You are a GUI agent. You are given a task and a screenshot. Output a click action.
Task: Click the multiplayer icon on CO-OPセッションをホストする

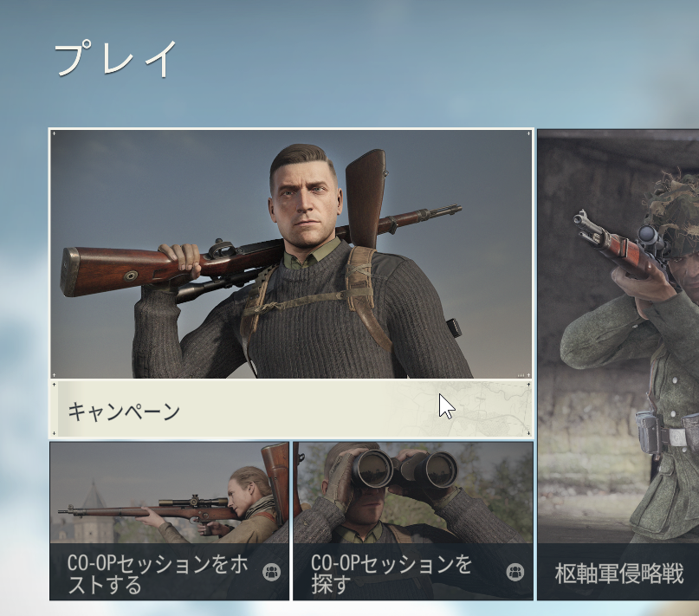click(271, 572)
